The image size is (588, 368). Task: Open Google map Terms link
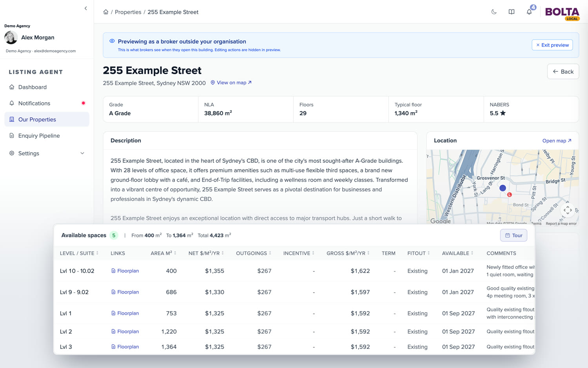(536, 224)
